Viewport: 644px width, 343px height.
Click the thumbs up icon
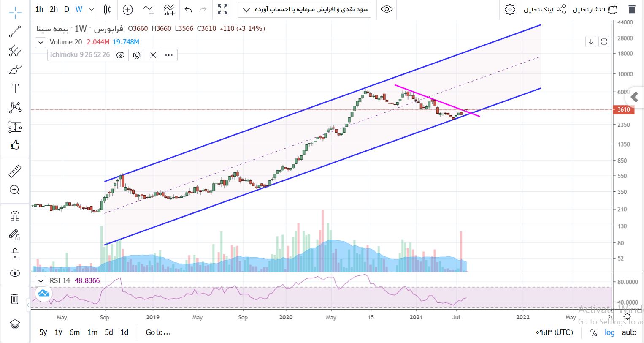coord(15,145)
